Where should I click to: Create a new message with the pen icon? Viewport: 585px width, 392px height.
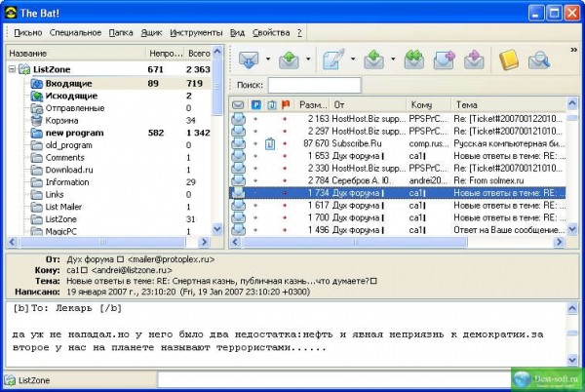click(333, 59)
